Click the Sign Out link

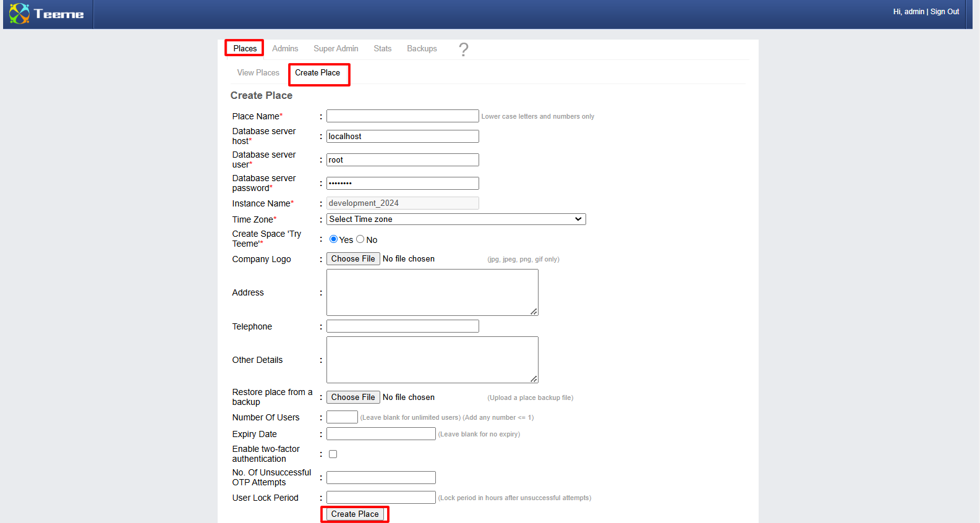click(x=944, y=12)
